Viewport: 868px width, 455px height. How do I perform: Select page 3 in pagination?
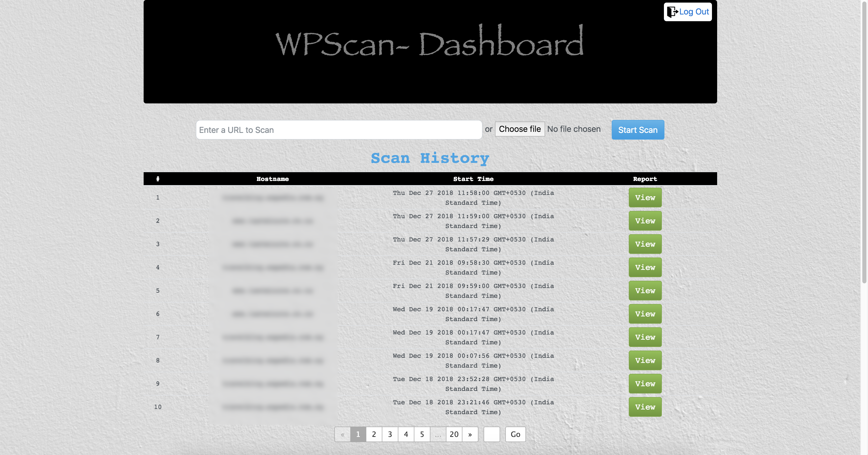point(389,434)
